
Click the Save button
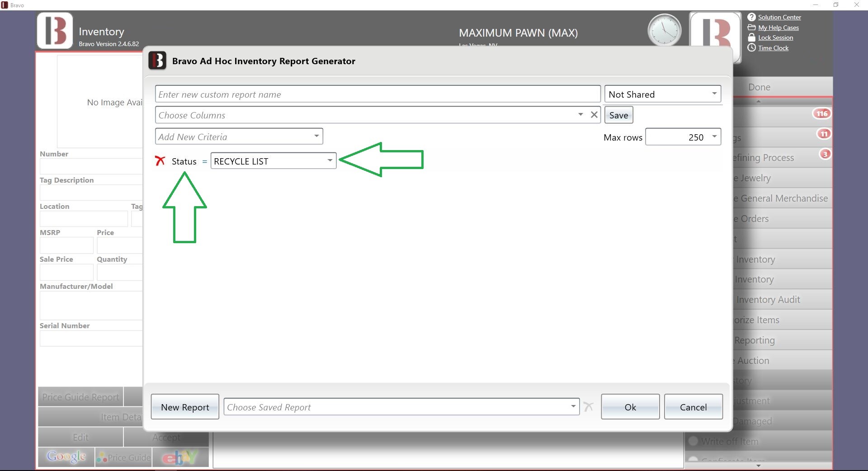point(618,115)
